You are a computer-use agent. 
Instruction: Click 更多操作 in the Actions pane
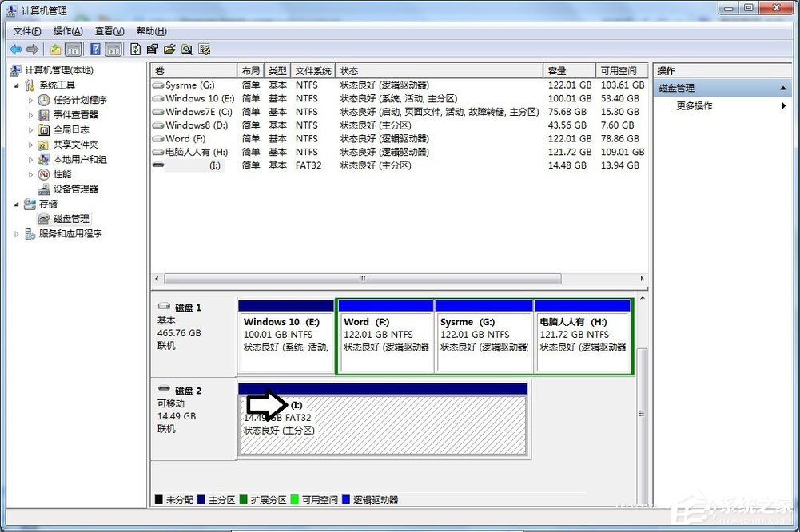[695, 105]
